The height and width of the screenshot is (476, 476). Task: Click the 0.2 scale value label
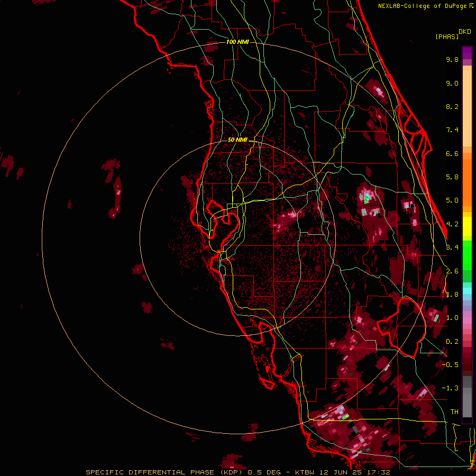(x=452, y=342)
